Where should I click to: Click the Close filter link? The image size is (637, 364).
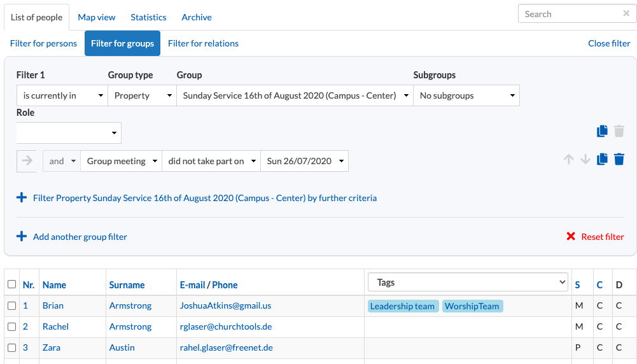(609, 43)
